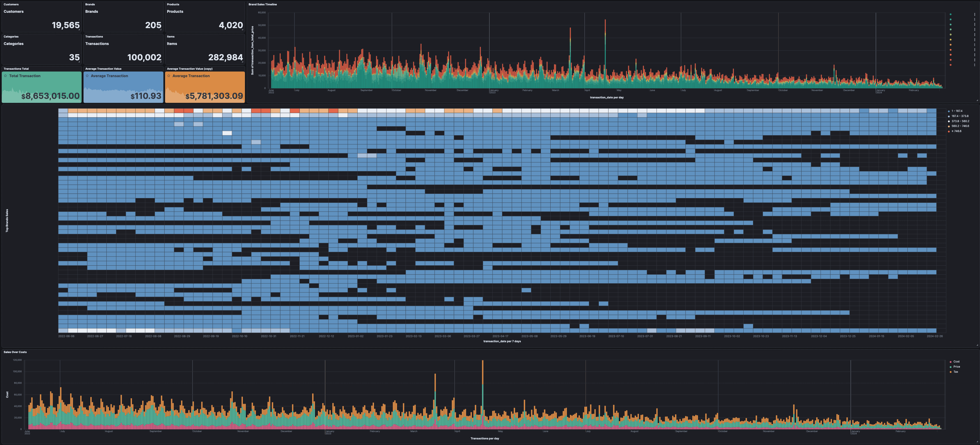Click the red dot beside ≥ 746.6 legend entry
The image size is (980, 445).
point(949,131)
